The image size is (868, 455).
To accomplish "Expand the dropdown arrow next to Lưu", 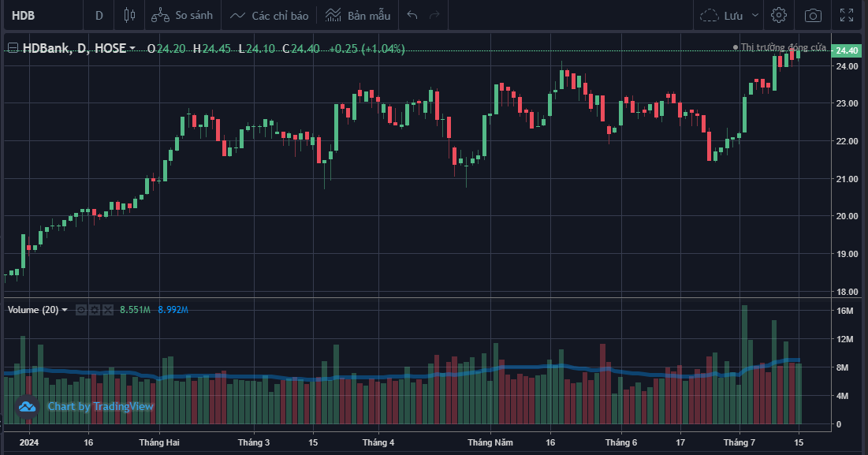I will (x=755, y=15).
